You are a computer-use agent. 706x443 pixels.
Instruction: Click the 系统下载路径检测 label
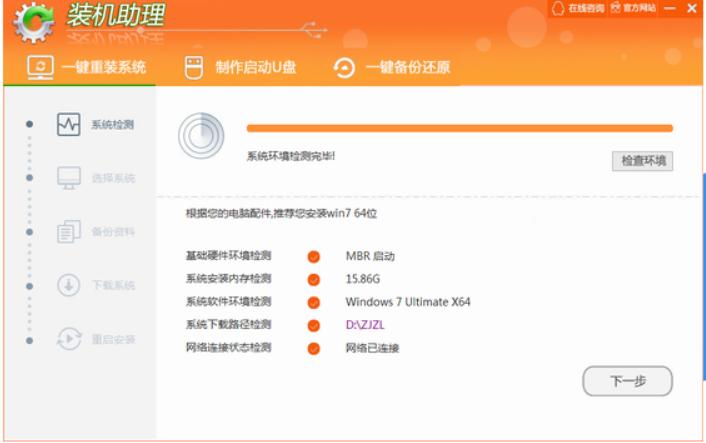228,325
